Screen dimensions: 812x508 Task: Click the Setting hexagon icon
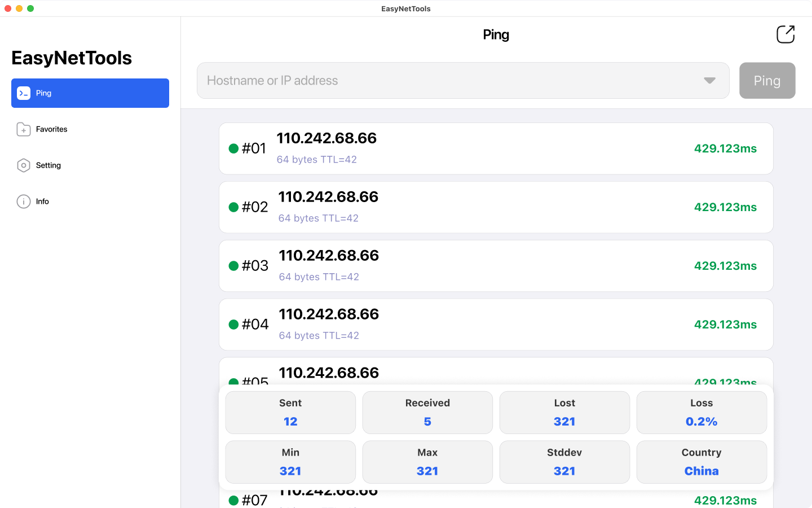pyautogui.click(x=24, y=165)
